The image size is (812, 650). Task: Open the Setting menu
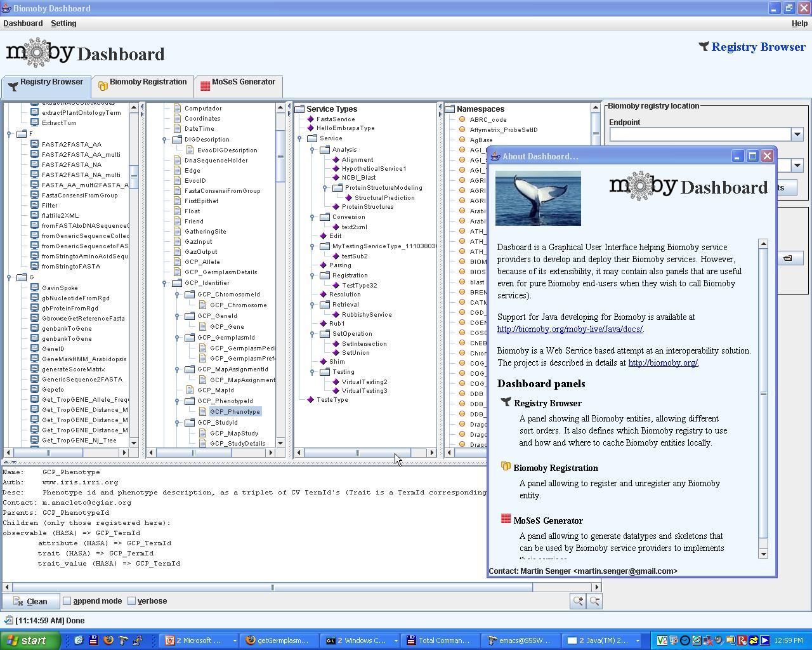pos(63,23)
